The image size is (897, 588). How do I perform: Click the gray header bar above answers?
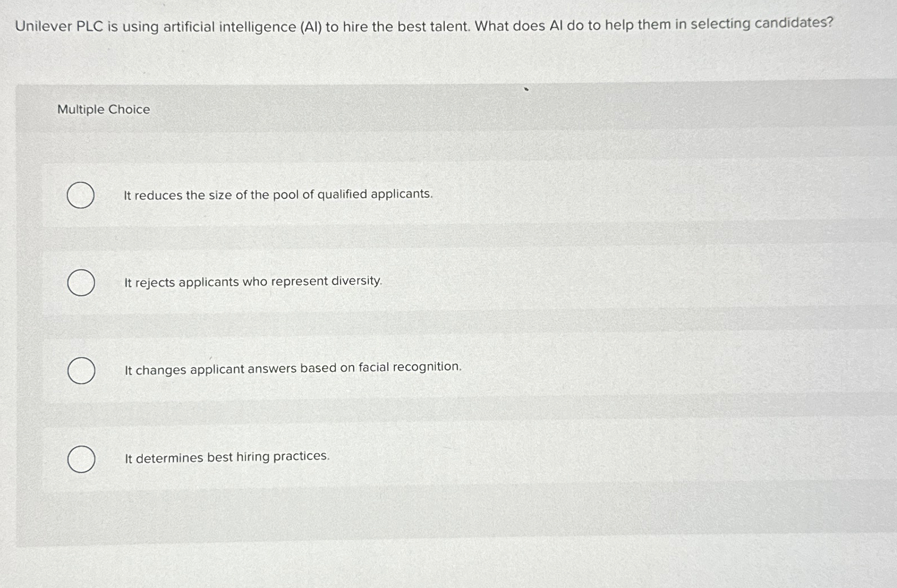pyautogui.click(x=448, y=108)
